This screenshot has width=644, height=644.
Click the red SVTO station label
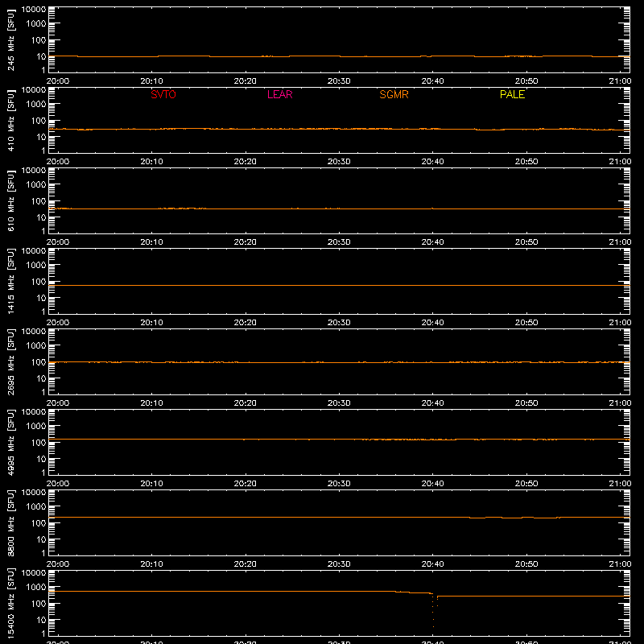pos(163,94)
